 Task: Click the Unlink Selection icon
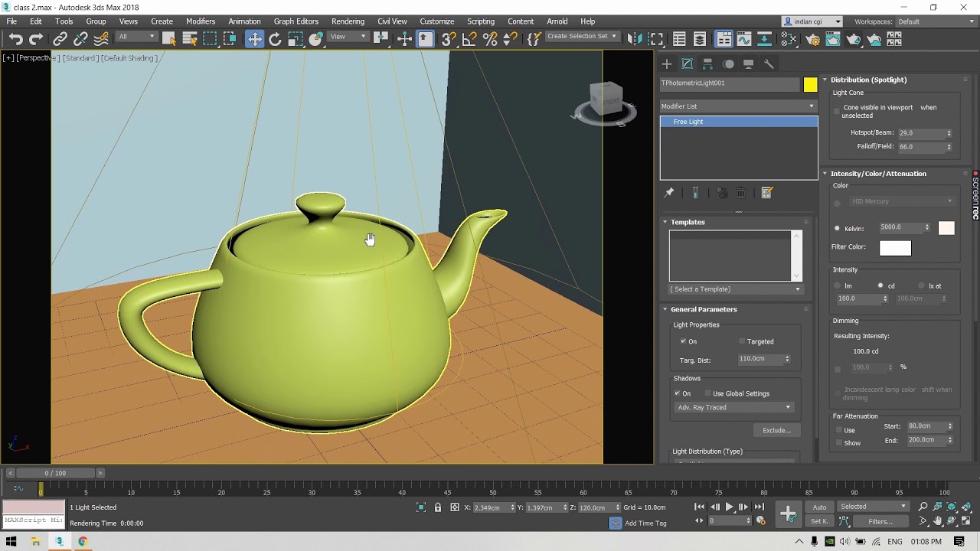(80, 39)
